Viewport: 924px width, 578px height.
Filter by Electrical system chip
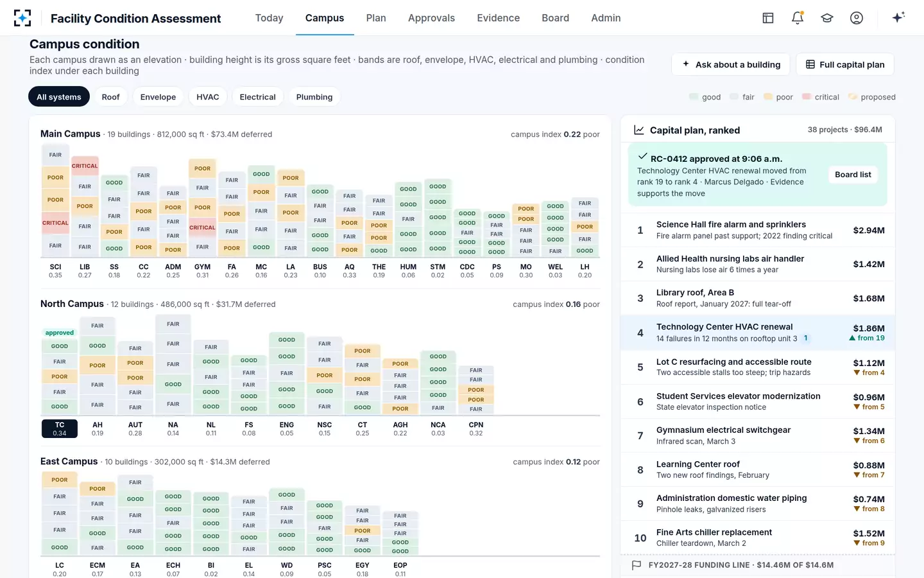click(257, 97)
